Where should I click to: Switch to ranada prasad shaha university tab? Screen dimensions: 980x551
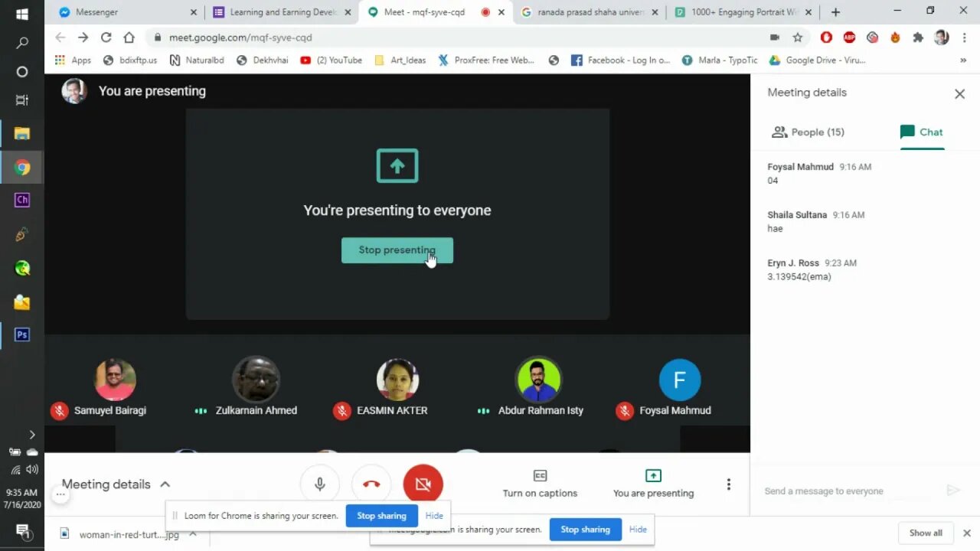pos(590,12)
